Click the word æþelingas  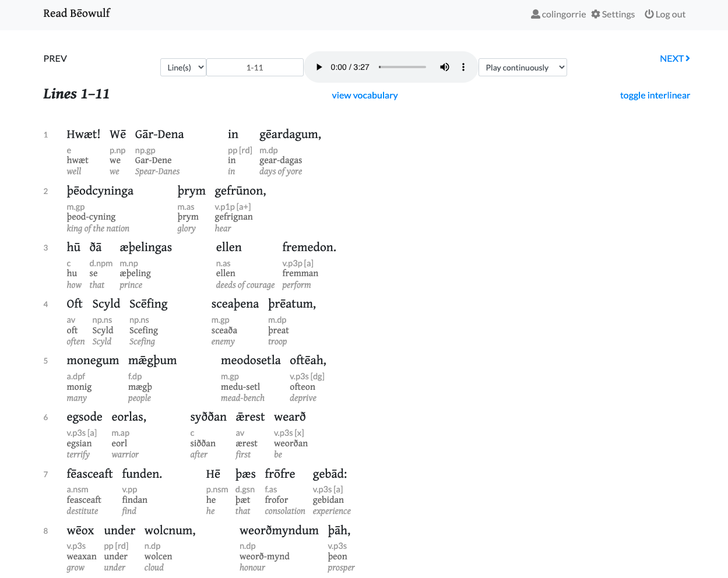click(146, 248)
